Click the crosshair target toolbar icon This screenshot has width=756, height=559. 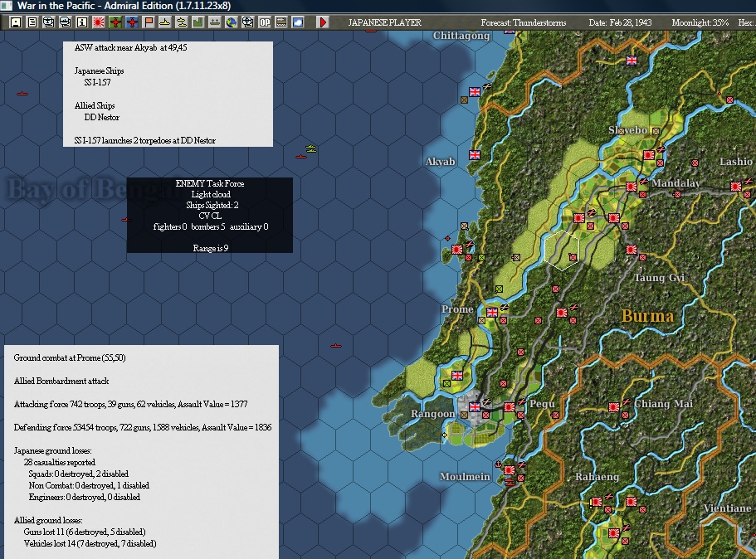248,22
